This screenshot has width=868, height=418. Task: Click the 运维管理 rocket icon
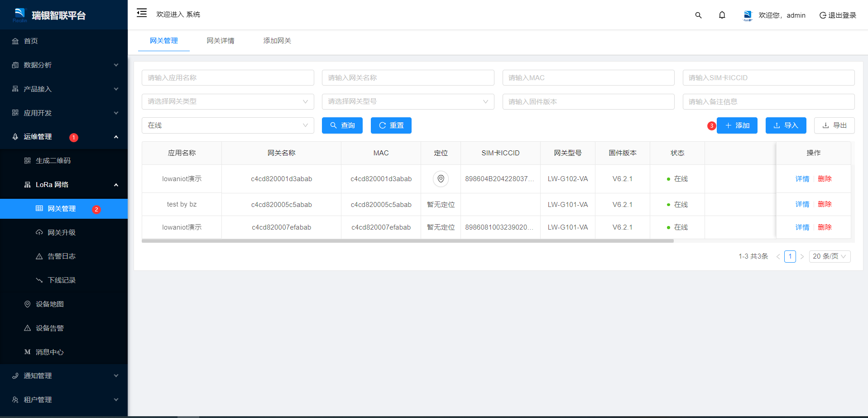(15, 137)
